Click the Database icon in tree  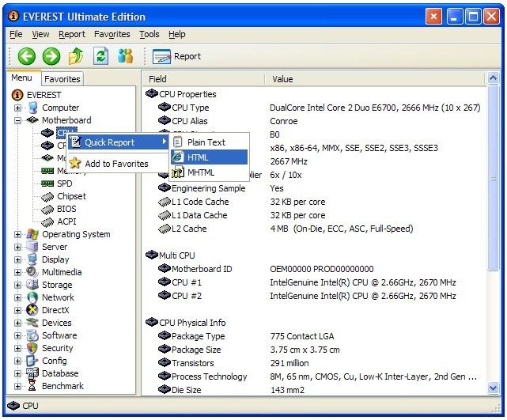(x=32, y=373)
